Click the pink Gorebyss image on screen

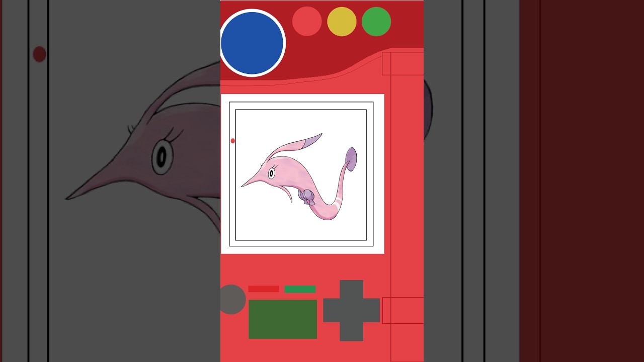pyautogui.click(x=299, y=176)
